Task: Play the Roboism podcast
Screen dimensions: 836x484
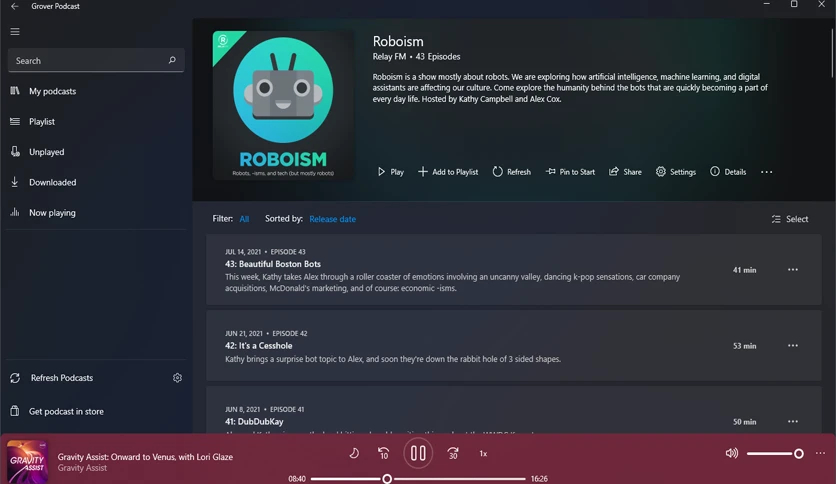Action: 390,172
